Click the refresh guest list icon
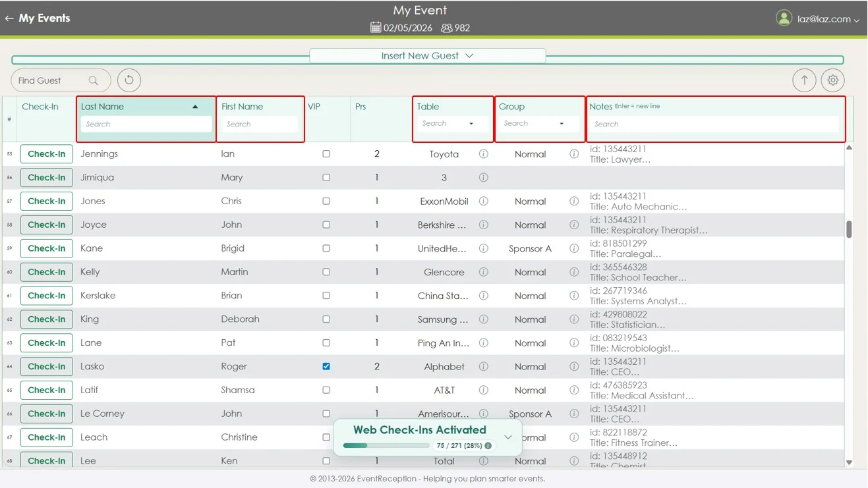868x488 pixels. 129,80
